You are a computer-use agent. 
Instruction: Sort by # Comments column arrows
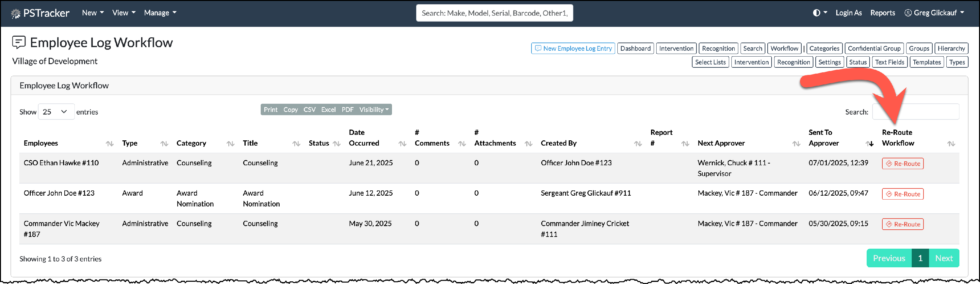tap(462, 144)
